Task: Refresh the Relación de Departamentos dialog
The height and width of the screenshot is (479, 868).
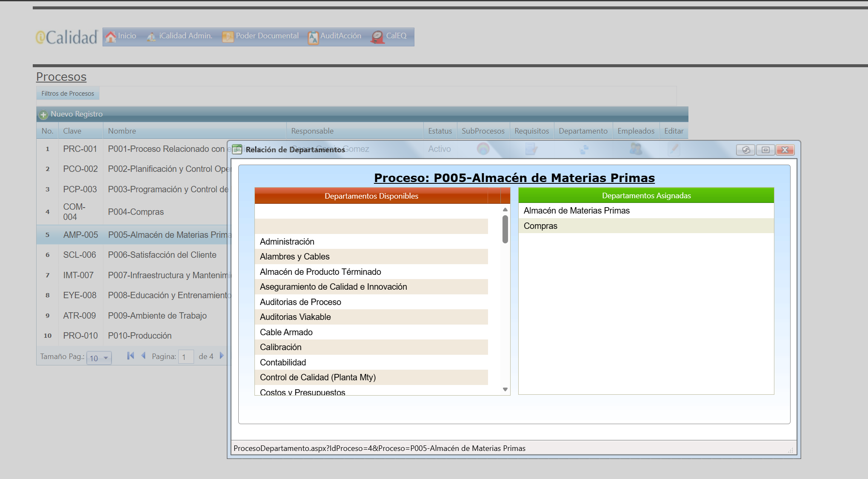Action: 745,150
